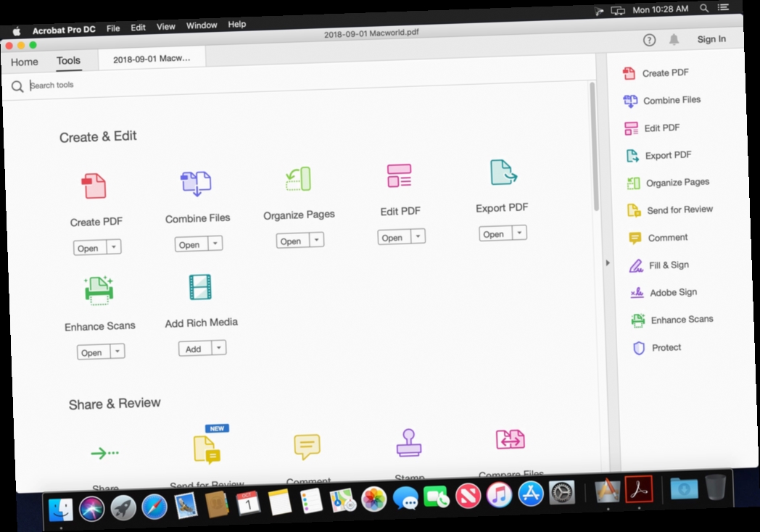Click the Comment speech bubble icon in main area
Screen dimensions: 760x532
tap(307, 446)
